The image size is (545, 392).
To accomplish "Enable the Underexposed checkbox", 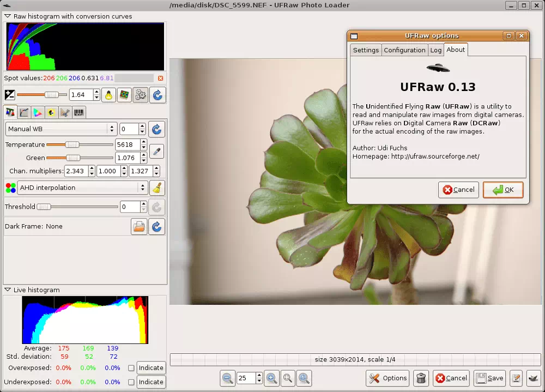I will click(131, 382).
